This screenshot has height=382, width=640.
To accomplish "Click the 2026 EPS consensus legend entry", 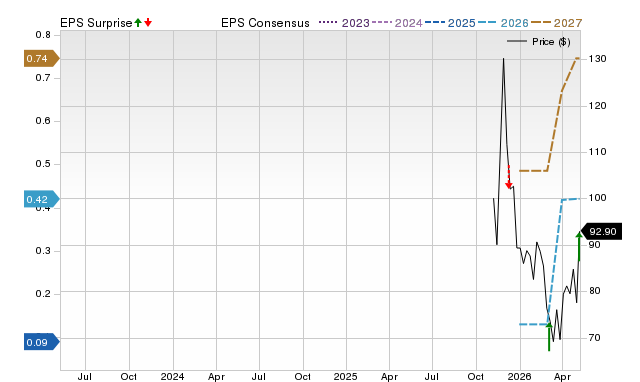I will 503,23.
